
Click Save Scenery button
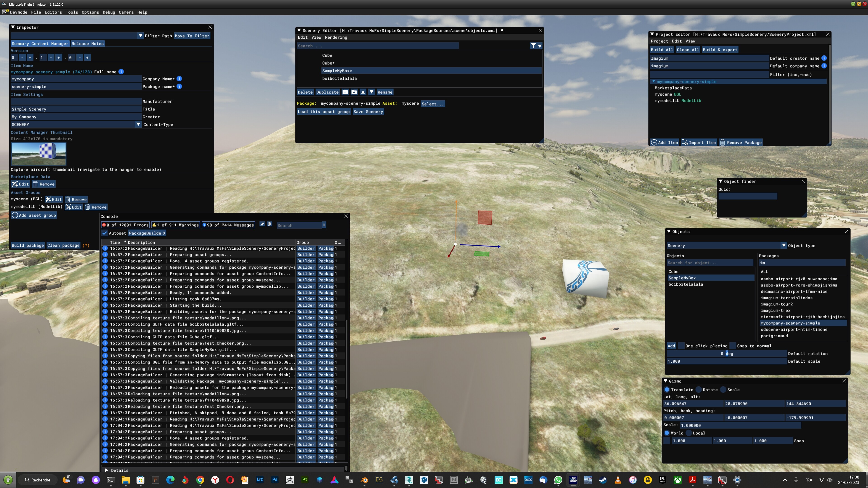click(x=368, y=111)
